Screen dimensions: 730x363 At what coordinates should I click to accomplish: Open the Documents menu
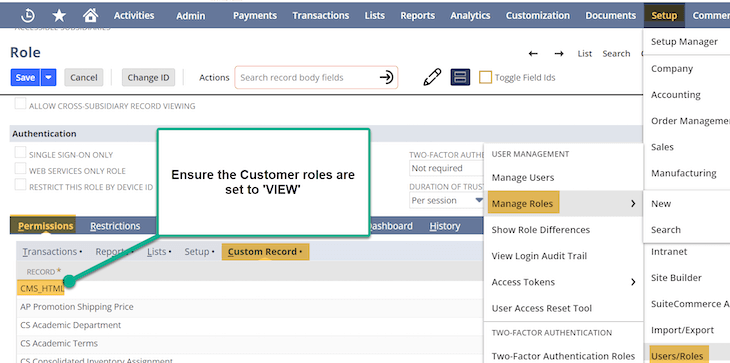[x=611, y=15]
